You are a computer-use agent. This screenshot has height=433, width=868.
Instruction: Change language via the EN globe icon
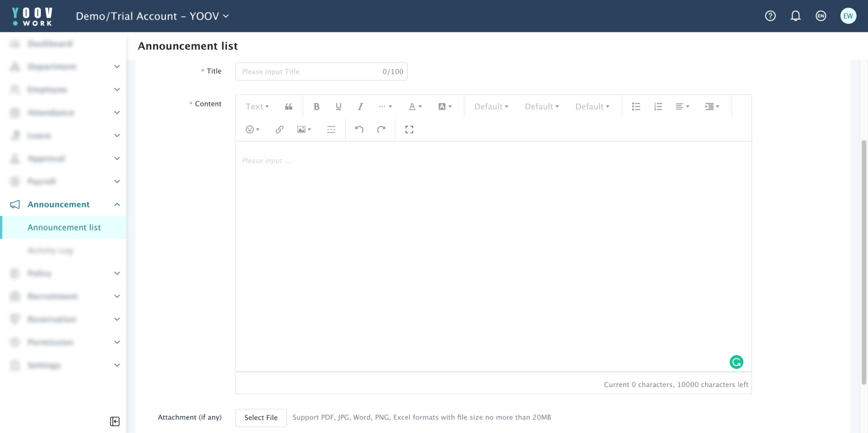point(821,16)
